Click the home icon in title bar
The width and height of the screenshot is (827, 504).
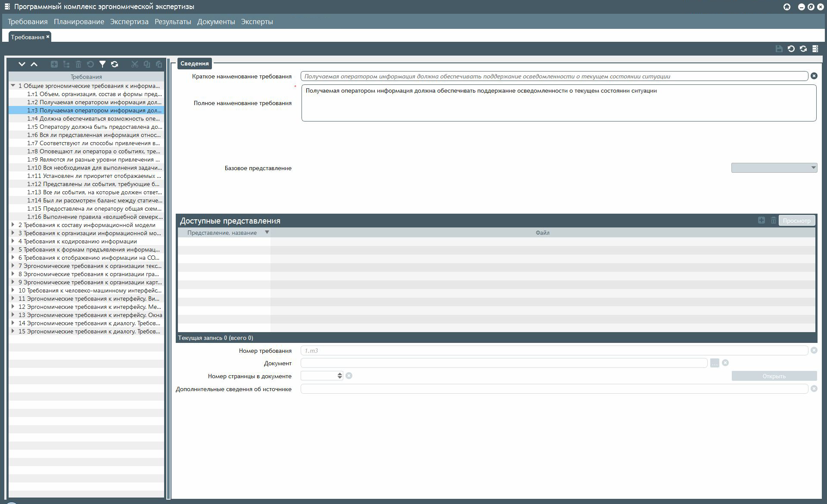point(787,7)
